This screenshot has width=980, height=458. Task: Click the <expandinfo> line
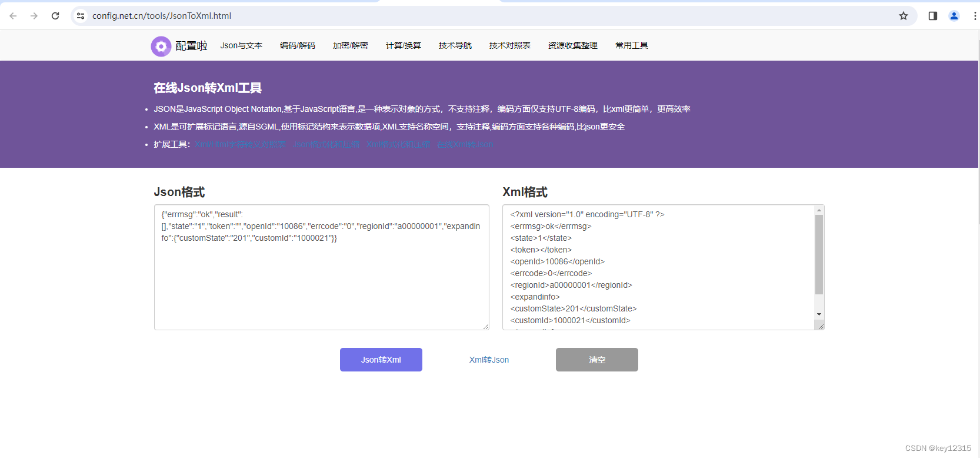click(535, 297)
